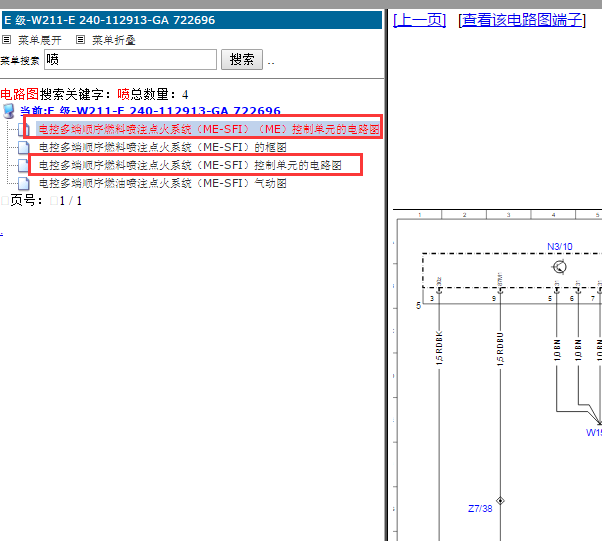Click the Z7/38 connector label in diagram
Viewport: 602px width, 541px height.
(480, 509)
